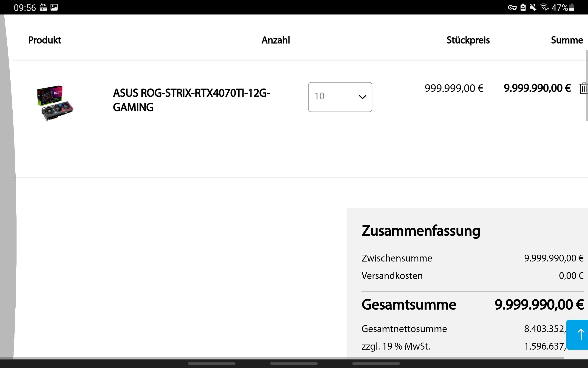Click the Summe column header

point(567,40)
